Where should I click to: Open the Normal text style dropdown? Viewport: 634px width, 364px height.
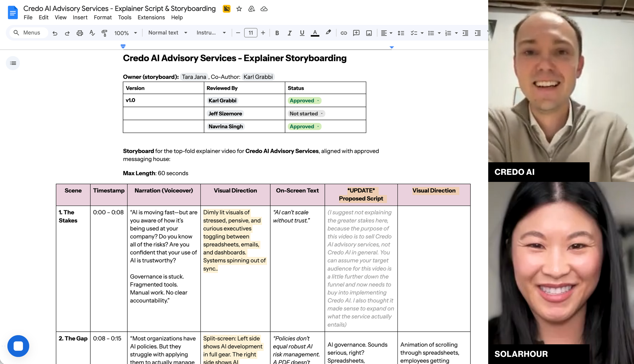tap(168, 33)
